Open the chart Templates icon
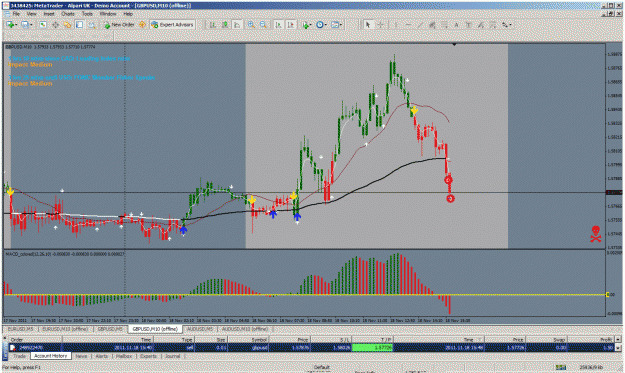Screen dimensions: 625x373 coord(335,25)
